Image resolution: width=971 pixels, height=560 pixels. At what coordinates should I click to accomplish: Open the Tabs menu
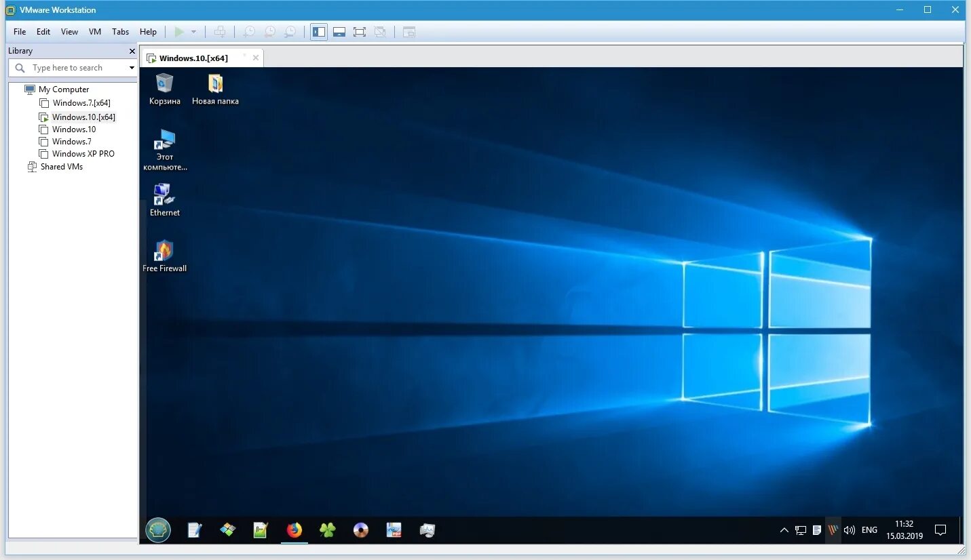click(x=120, y=32)
